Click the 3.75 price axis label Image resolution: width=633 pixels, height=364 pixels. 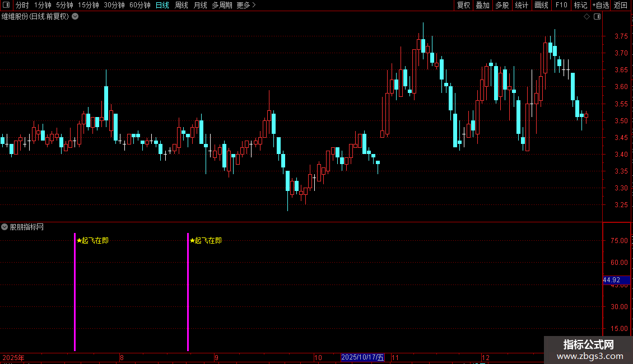pos(621,36)
